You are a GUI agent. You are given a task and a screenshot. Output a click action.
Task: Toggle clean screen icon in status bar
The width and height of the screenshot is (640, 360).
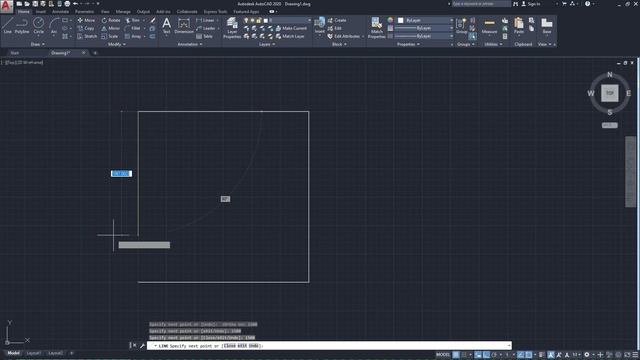point(627,355)
